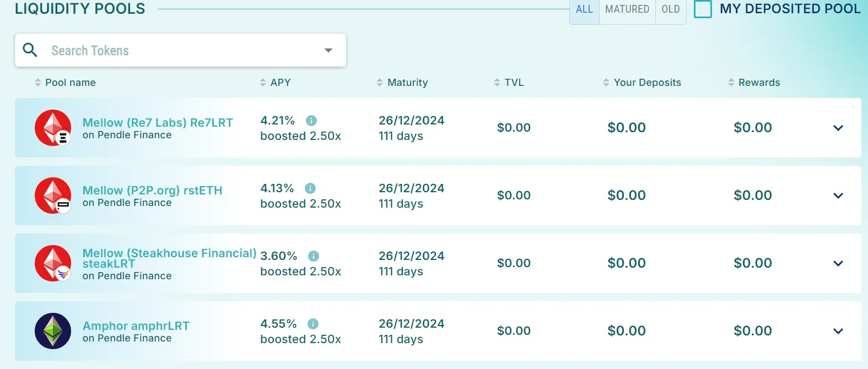Switch to the Matured pools tab
Viewport: 868px width, 369px height.
click(627, 9)
